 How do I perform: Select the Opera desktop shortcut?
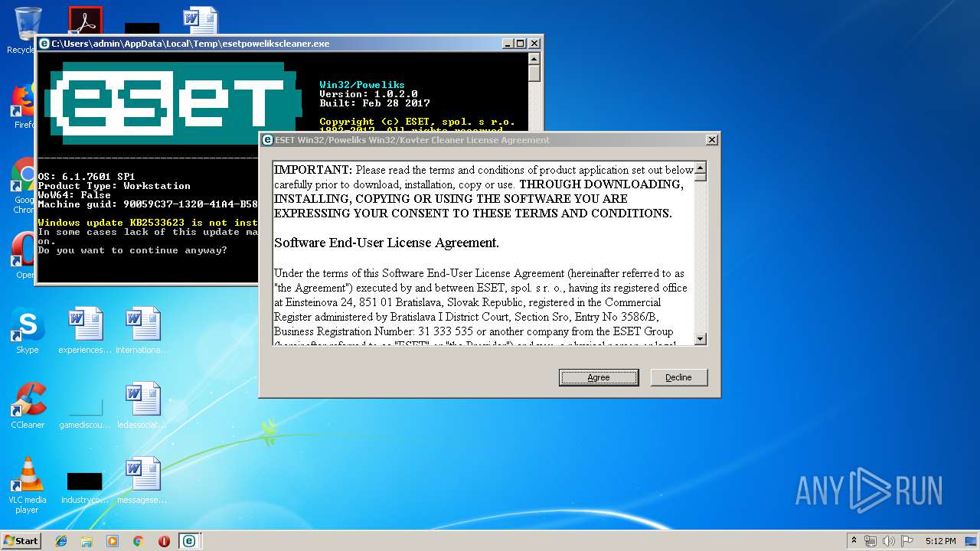click(x=24, y=255)
